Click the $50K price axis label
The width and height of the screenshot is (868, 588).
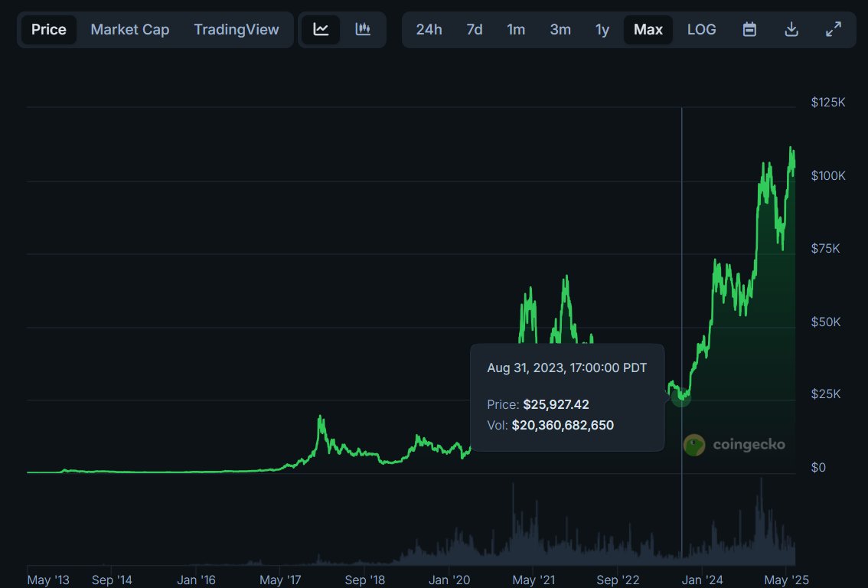pyautogui.click(x=825, y=322)
